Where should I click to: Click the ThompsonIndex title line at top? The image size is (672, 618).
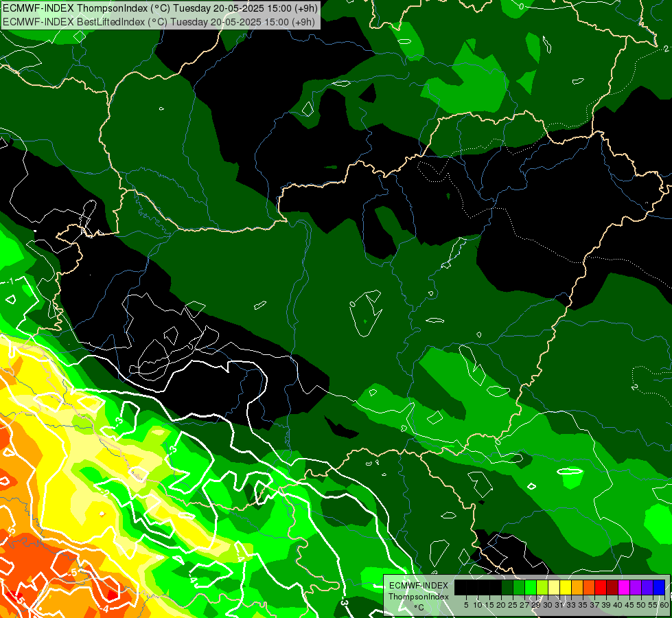coord(161,8)
